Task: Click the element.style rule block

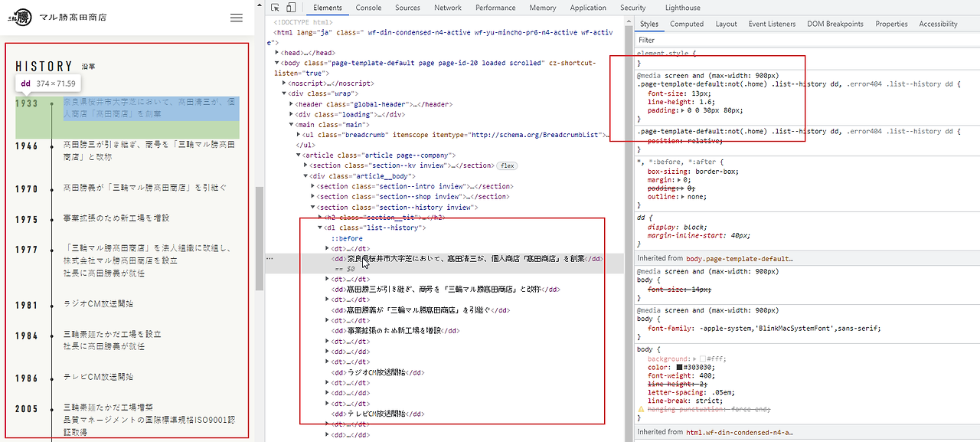Action: coord(807,58)
